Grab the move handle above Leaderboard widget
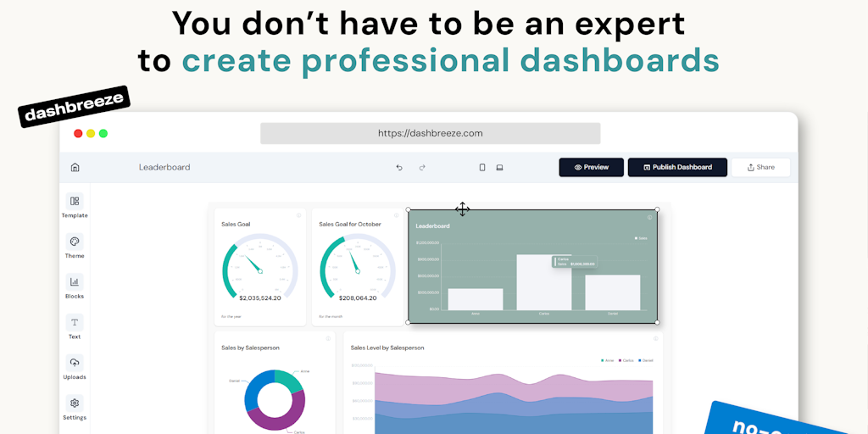This screenshot has height=434, width=868. point(462,209)
